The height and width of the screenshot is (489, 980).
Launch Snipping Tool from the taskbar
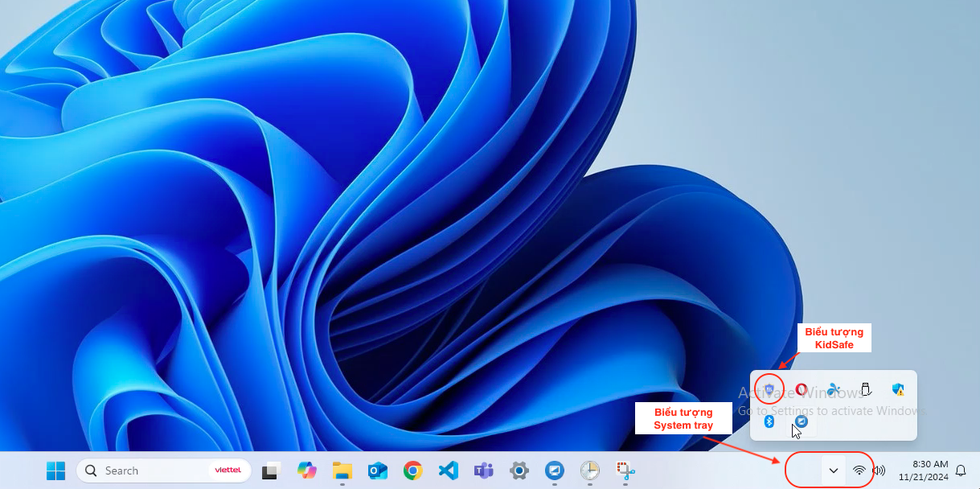point(625,471)
